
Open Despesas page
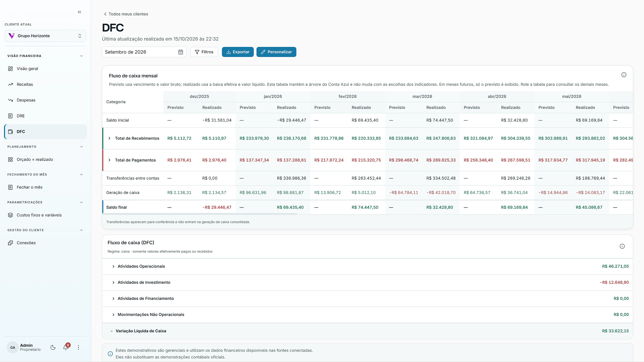[x=45, y=100]
